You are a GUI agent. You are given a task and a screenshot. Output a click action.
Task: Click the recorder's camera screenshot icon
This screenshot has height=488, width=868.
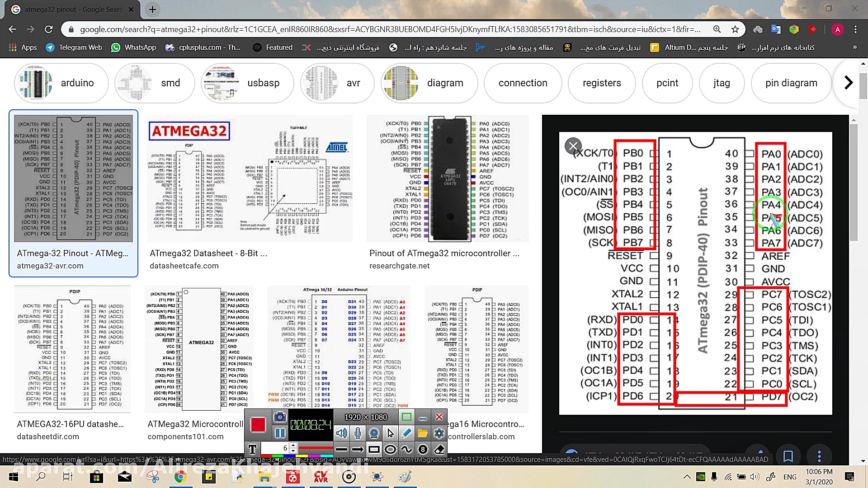pos(280,417)
